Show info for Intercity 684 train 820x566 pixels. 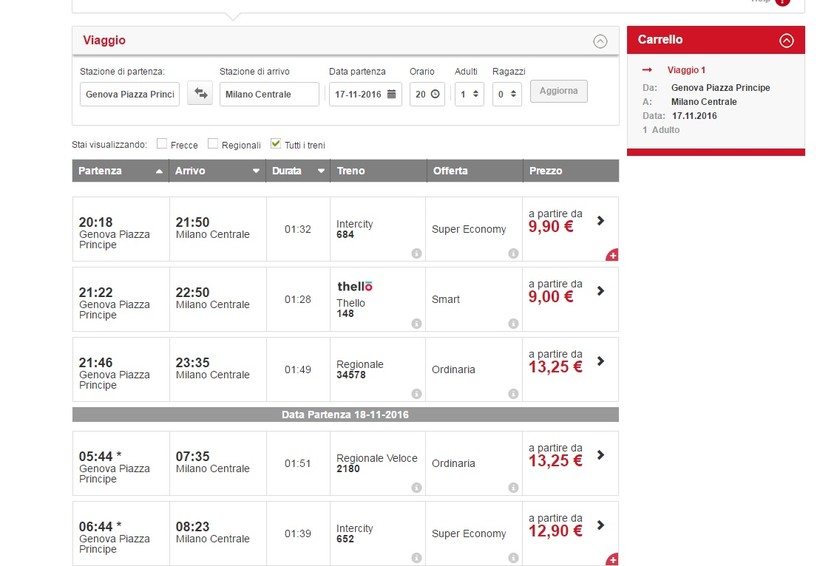[x=416, y=254]
